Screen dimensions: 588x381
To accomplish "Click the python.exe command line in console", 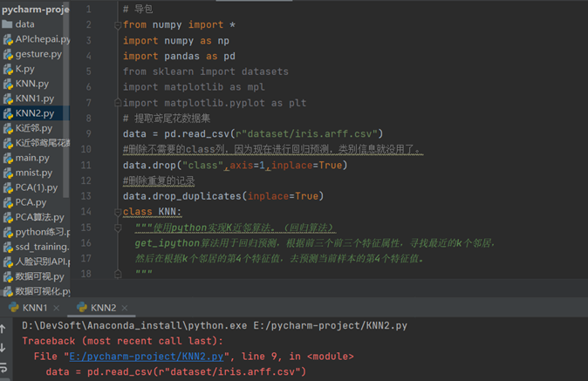I will [214, 325].
